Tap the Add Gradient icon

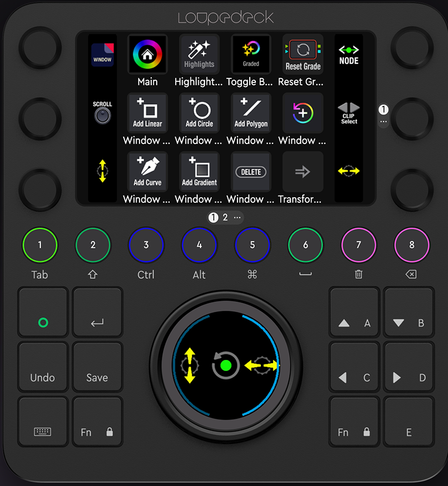point(199,172)
